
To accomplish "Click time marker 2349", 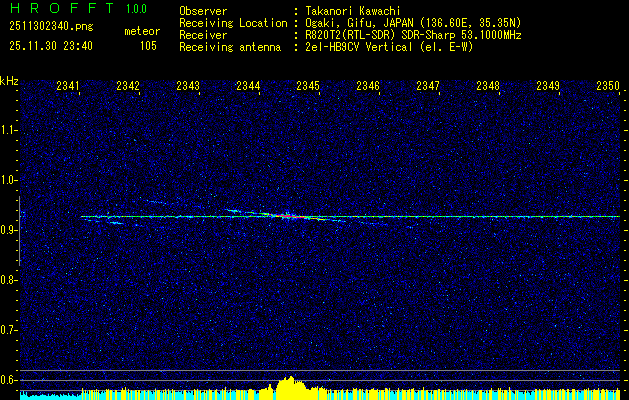I will 548,85.
